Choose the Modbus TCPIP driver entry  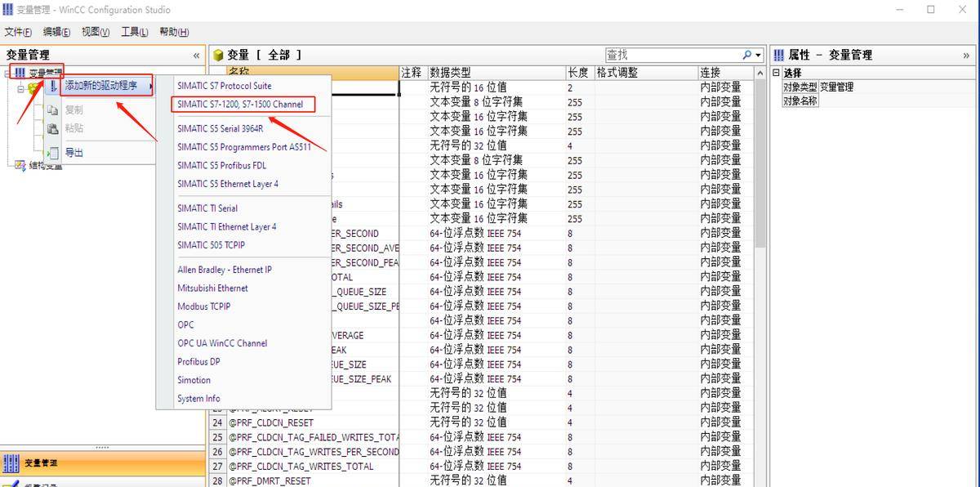(x=203, y=306)
